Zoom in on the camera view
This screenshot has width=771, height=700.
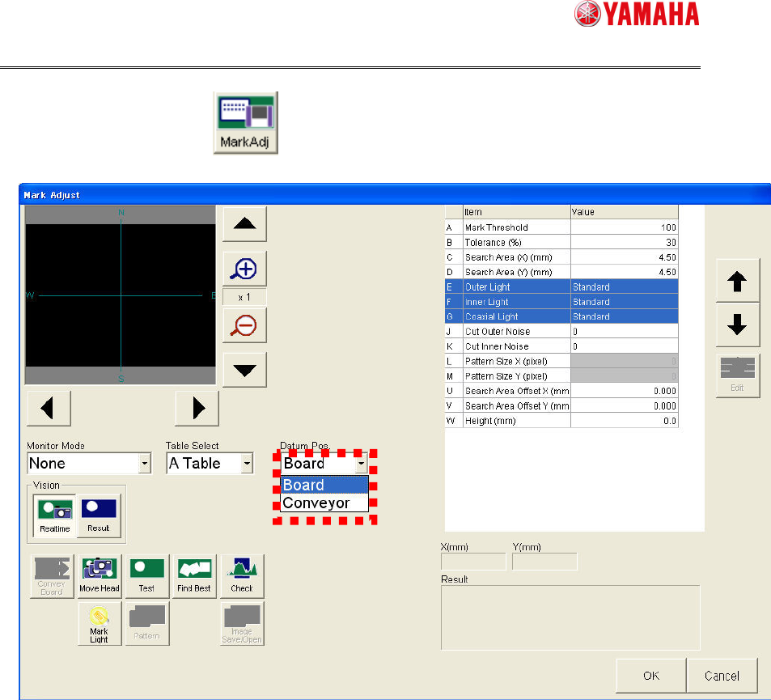click(x=244, y=269)
